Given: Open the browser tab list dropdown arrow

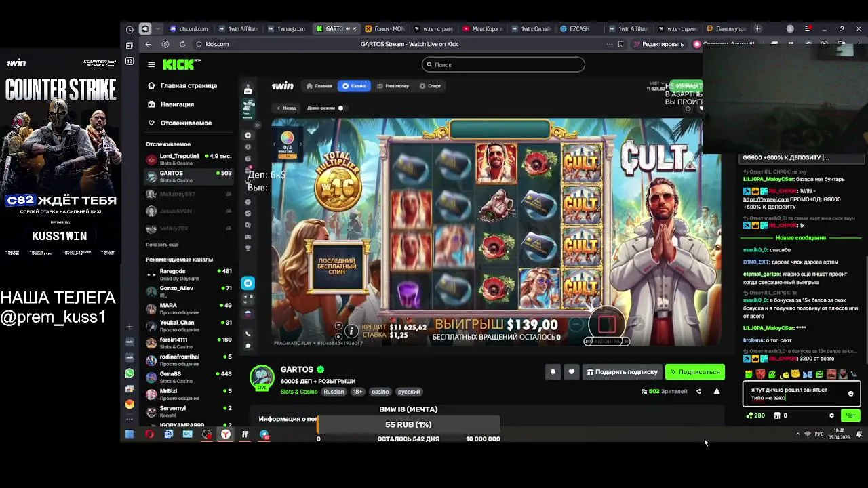Looking at the screenshot, I should tap(158, 29).
